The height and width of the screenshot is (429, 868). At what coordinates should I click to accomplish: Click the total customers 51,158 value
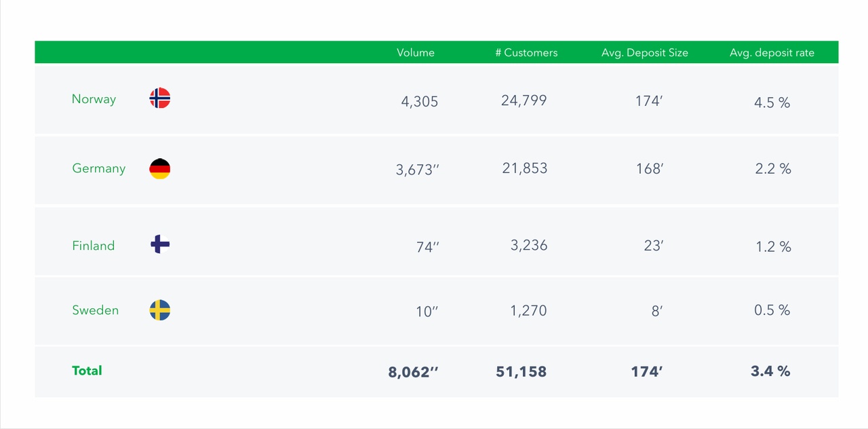coord(521,371)
